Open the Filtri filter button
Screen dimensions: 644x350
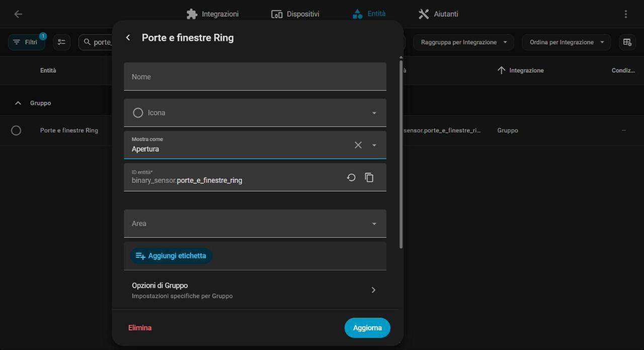coord(26,42)
